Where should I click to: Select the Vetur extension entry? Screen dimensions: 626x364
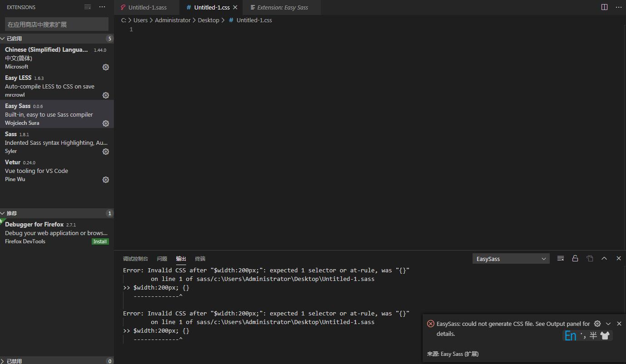pyautogui.click(x=57, y=171)
